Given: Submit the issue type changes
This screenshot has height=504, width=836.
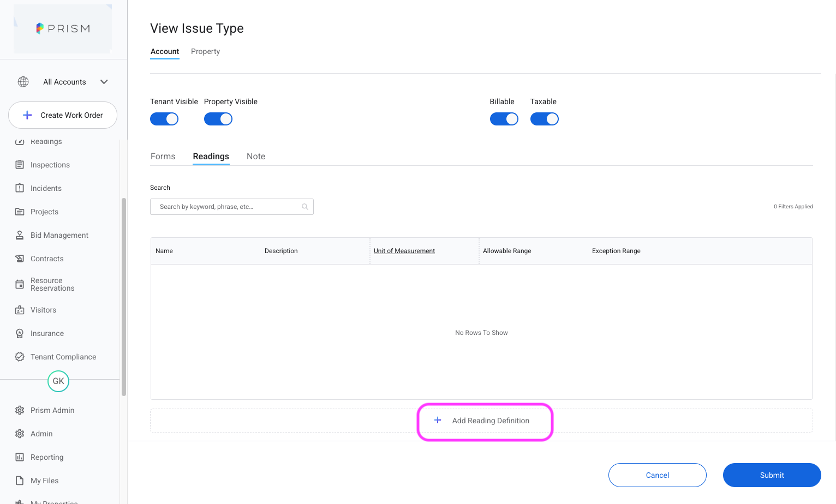Looking at the screenshot, I should pyautogui.click(x=772, y=475).
